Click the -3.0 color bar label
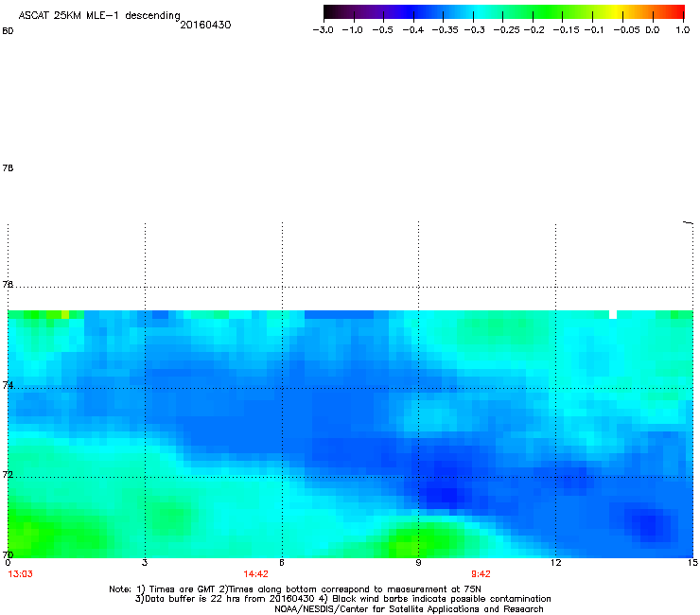700x615 pixels. point(324,30)
